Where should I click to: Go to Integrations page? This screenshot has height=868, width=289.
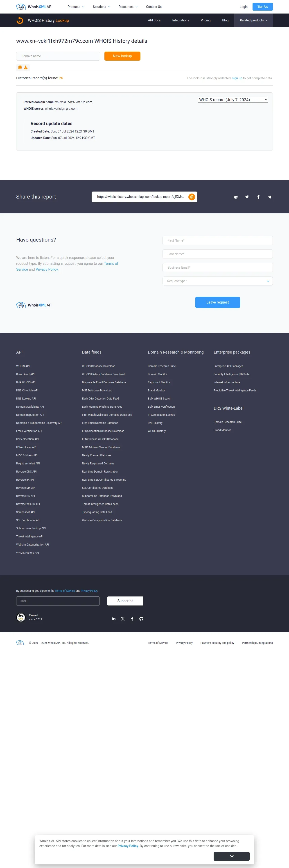pos(181,20)
